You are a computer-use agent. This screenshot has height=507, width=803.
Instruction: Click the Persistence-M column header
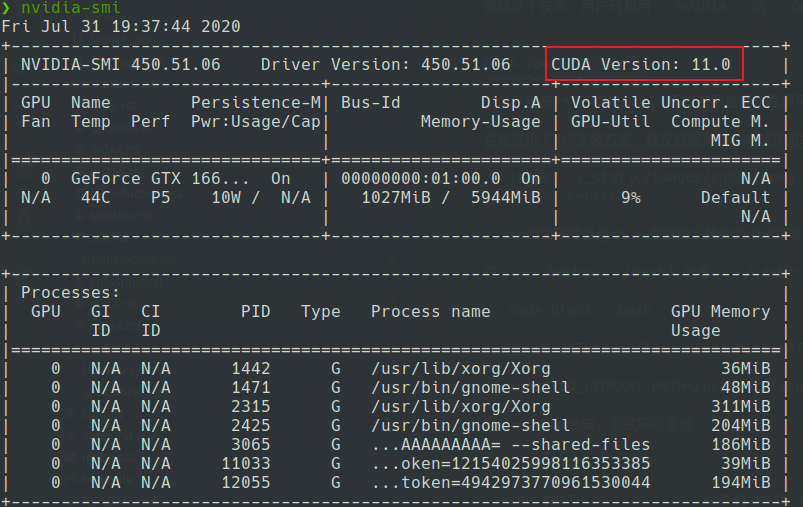(x=256, y=102)
